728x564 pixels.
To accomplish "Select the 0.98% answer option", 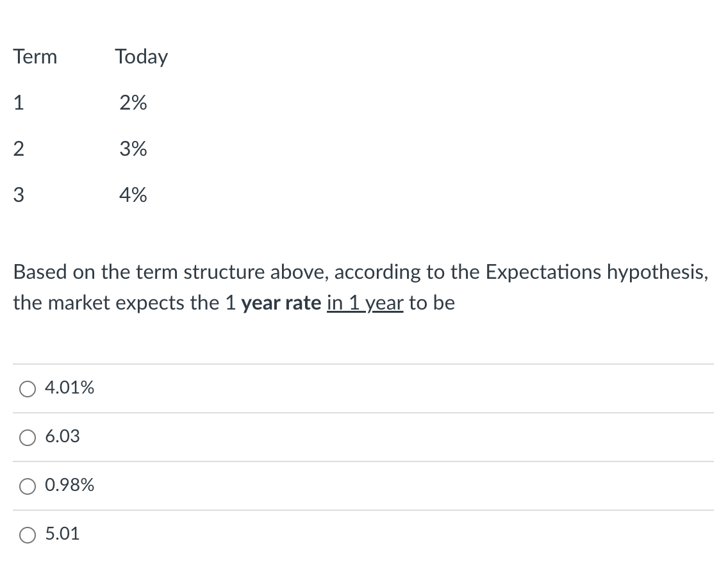I will coord(28,486).
